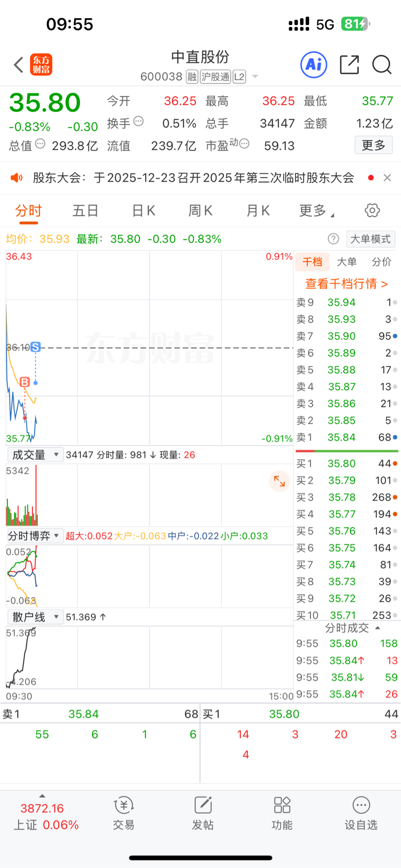Tap the 5G network status indicator
This screenshot has width=401, height=868.
[x=325, y=25]
